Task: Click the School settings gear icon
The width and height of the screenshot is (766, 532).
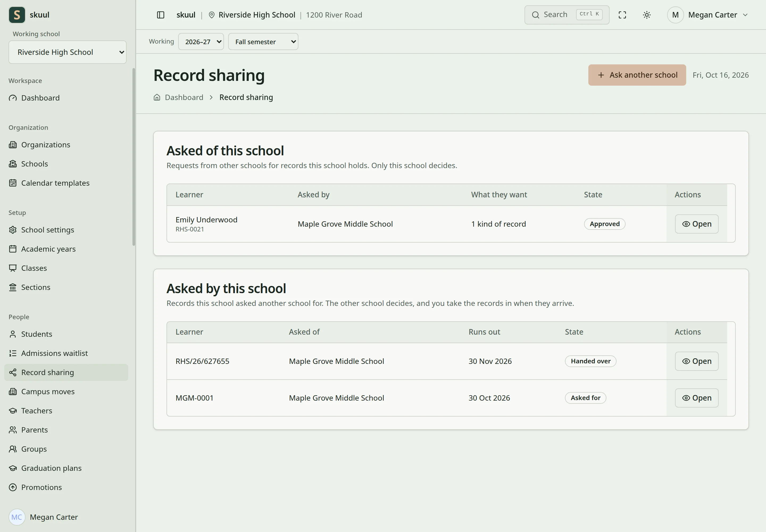Action: 13,230
